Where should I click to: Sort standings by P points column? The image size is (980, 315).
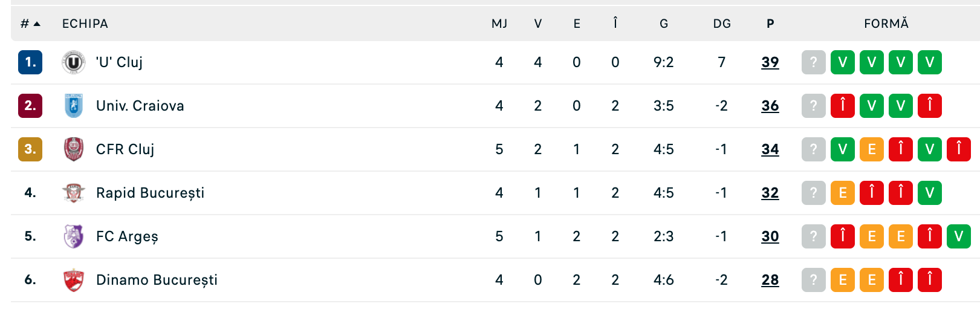point(770,24)
